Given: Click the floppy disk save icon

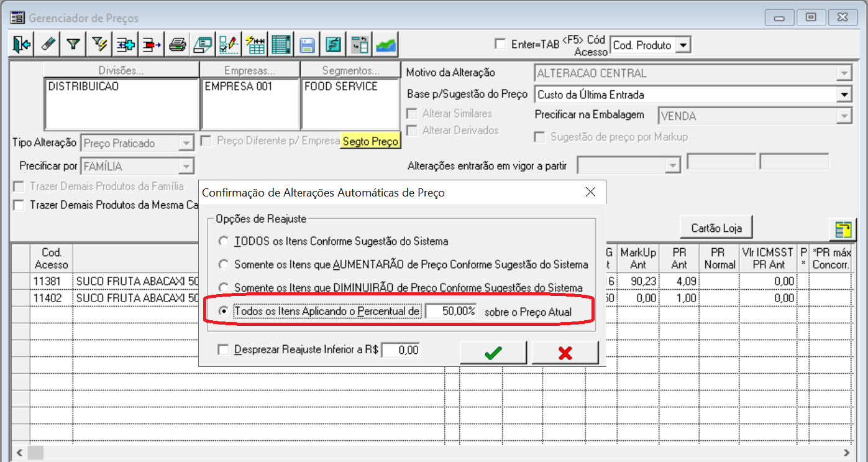Looking at the screenshot, I should point(307,45).
